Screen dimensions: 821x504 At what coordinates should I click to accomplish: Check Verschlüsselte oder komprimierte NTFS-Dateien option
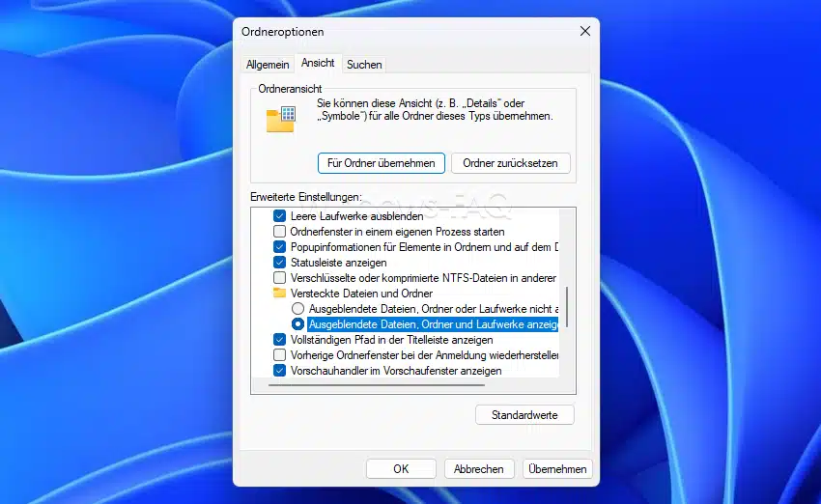(x=280, y=278)
